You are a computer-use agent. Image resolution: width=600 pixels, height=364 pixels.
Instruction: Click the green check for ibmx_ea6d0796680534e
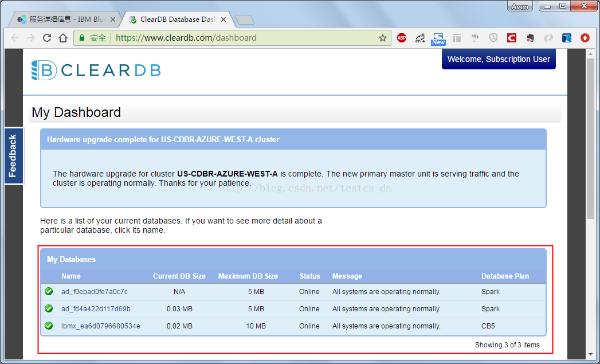click(49, 326)
